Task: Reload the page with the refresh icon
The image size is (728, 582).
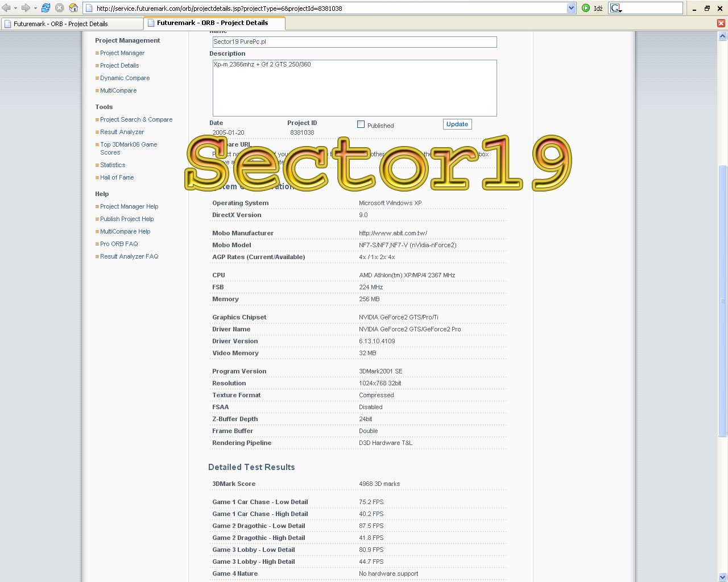Action: tap(46, 8)
